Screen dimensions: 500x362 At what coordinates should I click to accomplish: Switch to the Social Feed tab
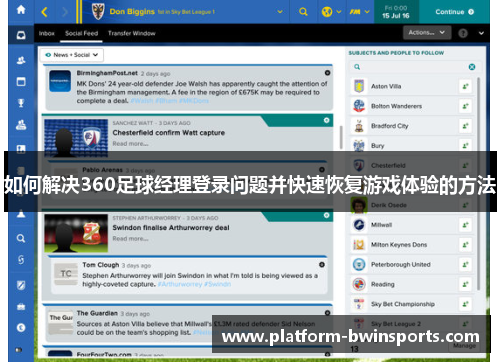tap(81, 33)
